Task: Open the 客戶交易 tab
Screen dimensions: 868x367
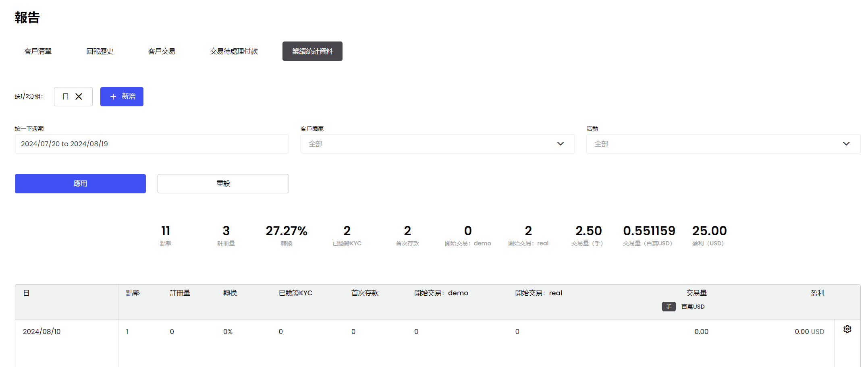Action: click(162, 51)
